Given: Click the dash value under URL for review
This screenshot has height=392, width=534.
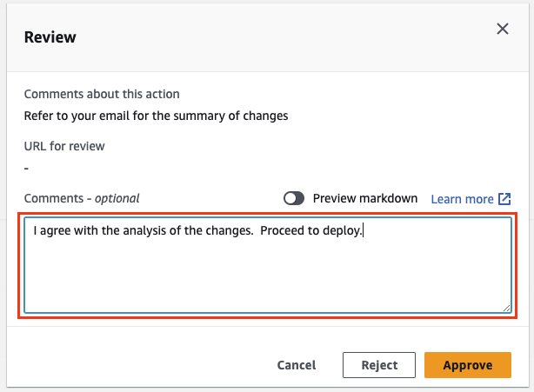Looking at the screenshot, I should pyautogui.click(x=27, y=166).
